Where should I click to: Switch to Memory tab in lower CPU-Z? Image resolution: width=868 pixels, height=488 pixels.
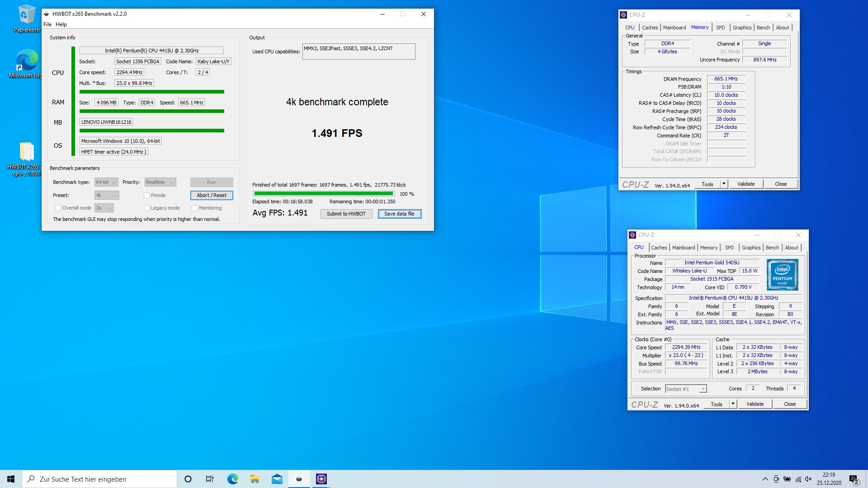point(708,248)
